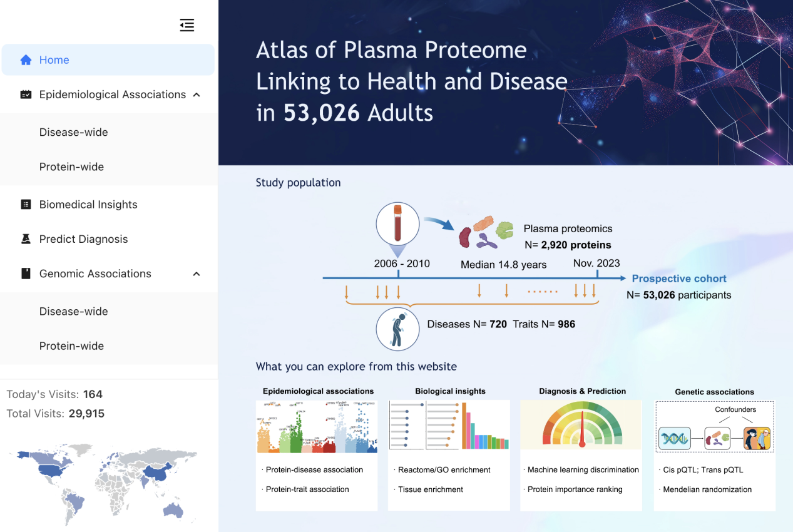This screenshot has width=793, height=532.
Task: Click the Diagnosis & Prediction gauge image
Action: [581, 426]
